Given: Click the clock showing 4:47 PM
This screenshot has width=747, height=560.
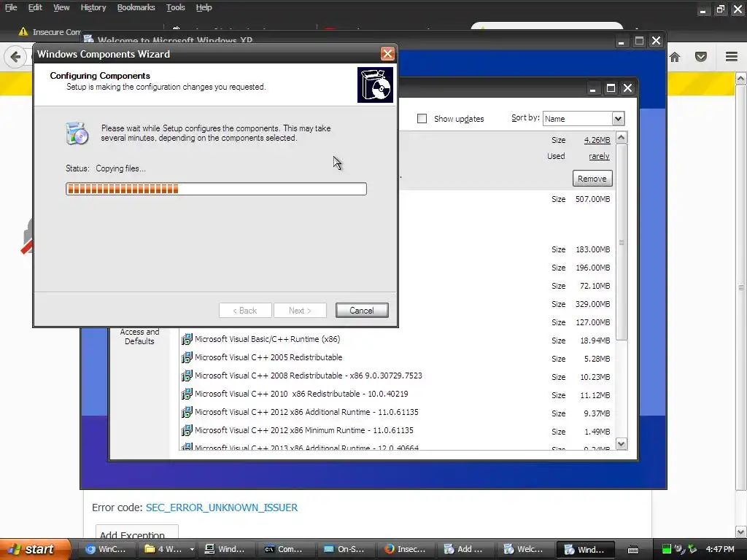Looking at the screenshot, I should (x=720, y=549).
